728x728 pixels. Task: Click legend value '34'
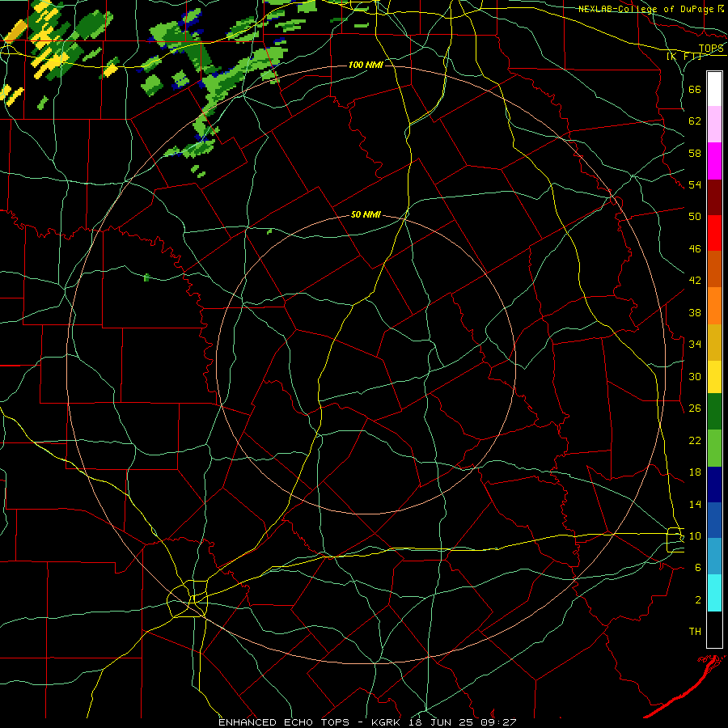(x=695, y=345)
